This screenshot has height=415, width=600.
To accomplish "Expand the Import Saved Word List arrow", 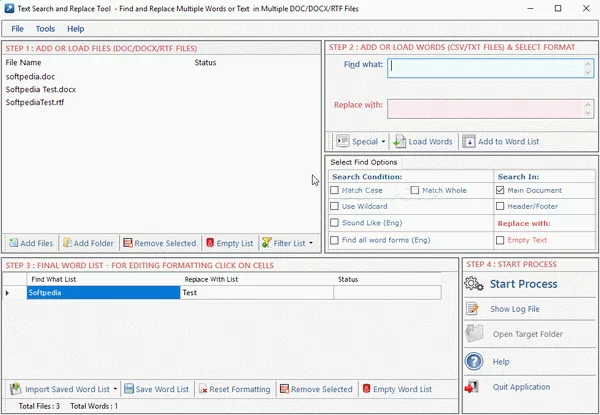I will [x=115, y=389].
